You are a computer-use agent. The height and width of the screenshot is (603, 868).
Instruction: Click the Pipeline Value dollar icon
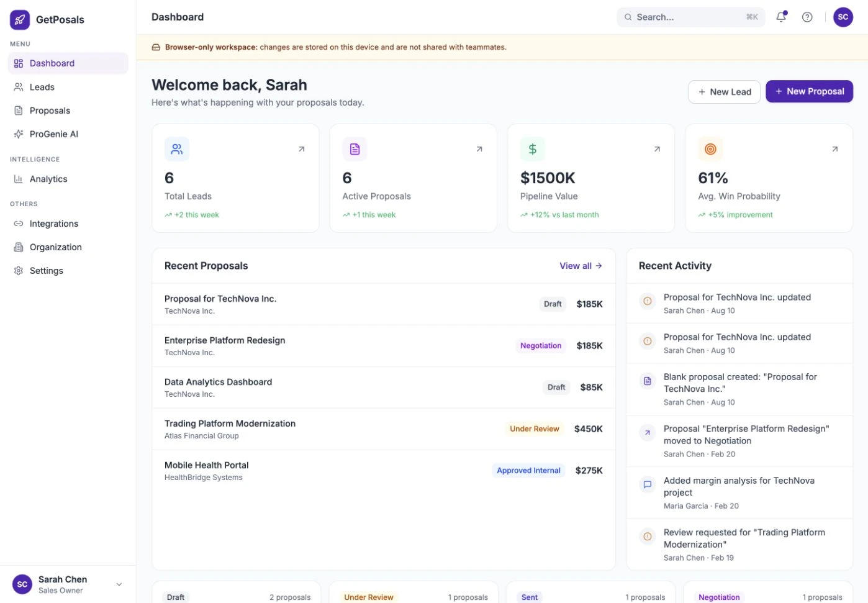[x=532, y=149]
